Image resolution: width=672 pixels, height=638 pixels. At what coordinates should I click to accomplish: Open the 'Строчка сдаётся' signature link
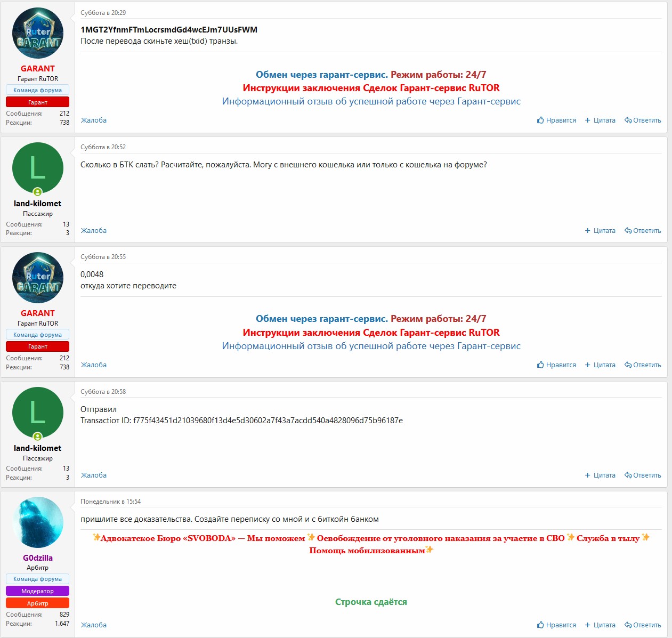point(371,602)
